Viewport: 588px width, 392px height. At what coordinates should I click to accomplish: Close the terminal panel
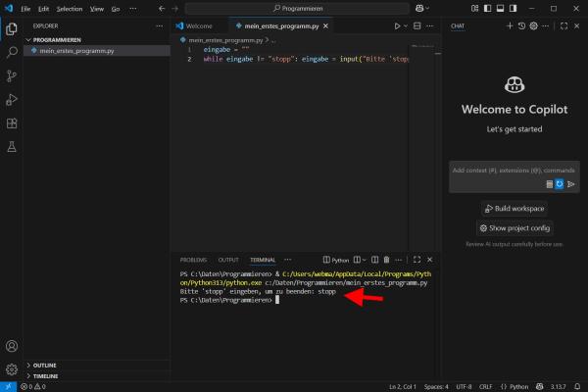click(x=430, y=260)
